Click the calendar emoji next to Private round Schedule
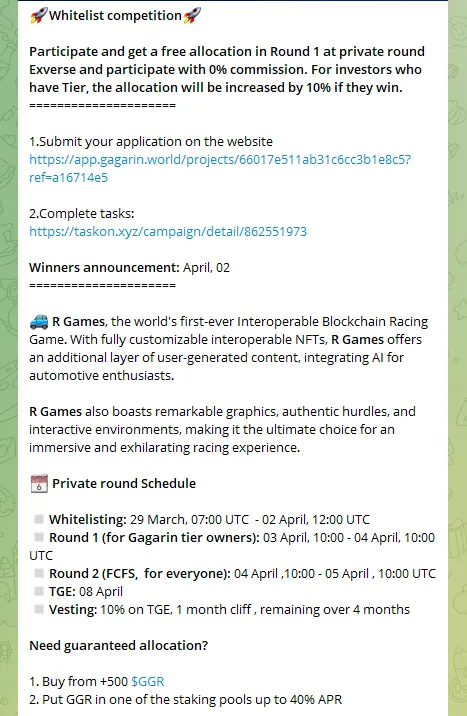This screenshot has width=467, height=716. pos(39,484)
